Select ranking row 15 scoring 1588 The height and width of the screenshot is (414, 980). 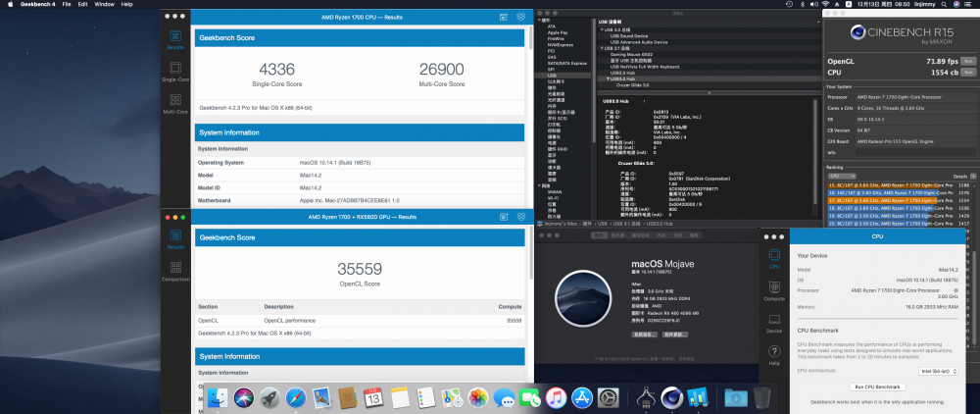point(900,185)
